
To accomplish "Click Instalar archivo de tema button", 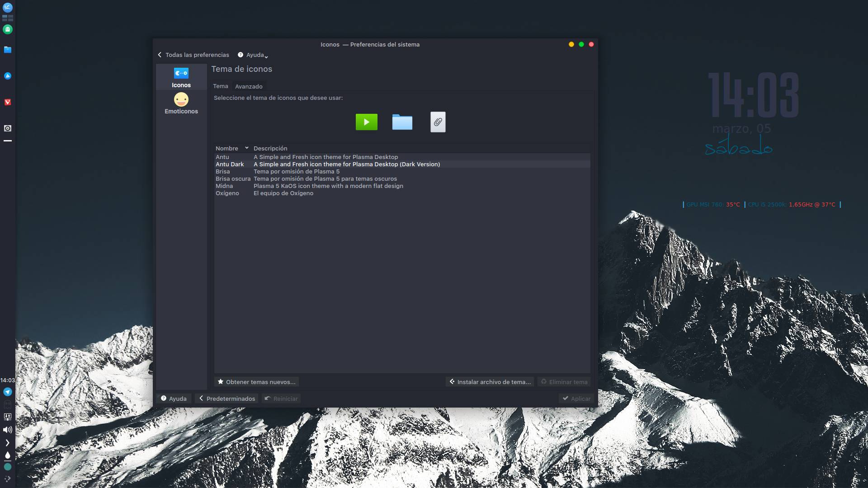I will [490, 382].
